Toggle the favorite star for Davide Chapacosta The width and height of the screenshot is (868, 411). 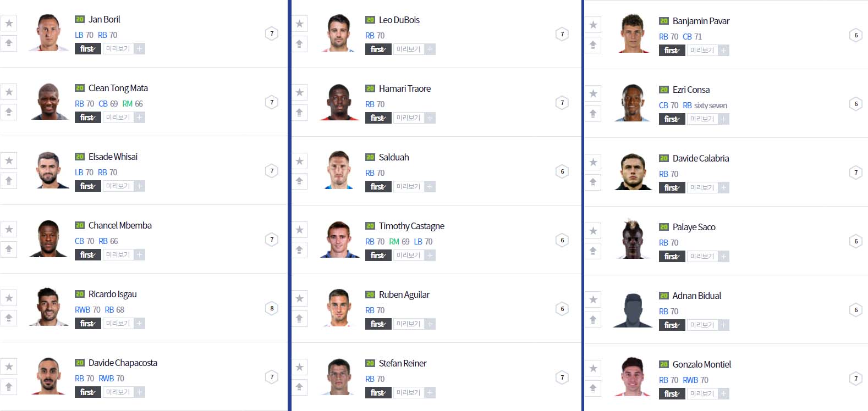(x=9, y=366)
